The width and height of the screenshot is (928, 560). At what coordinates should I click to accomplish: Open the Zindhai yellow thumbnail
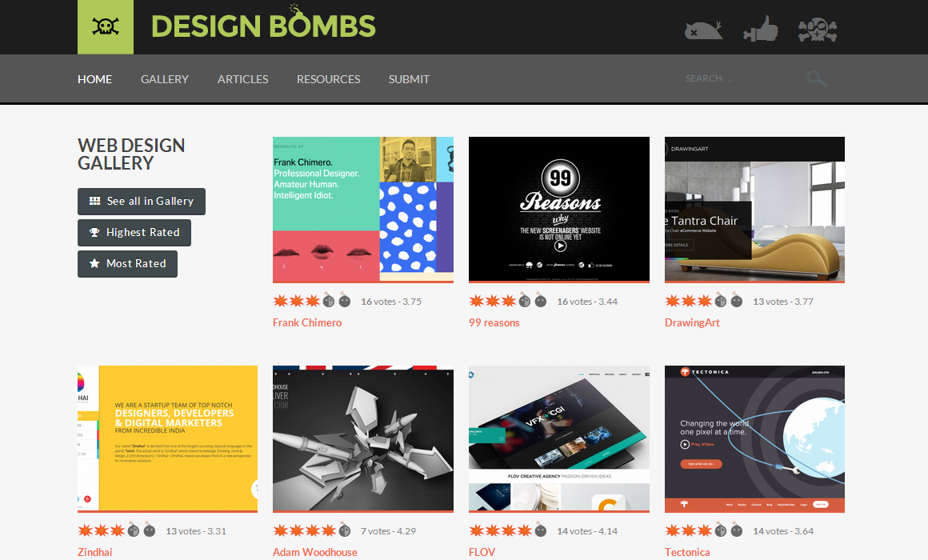[x=167, y=438]
